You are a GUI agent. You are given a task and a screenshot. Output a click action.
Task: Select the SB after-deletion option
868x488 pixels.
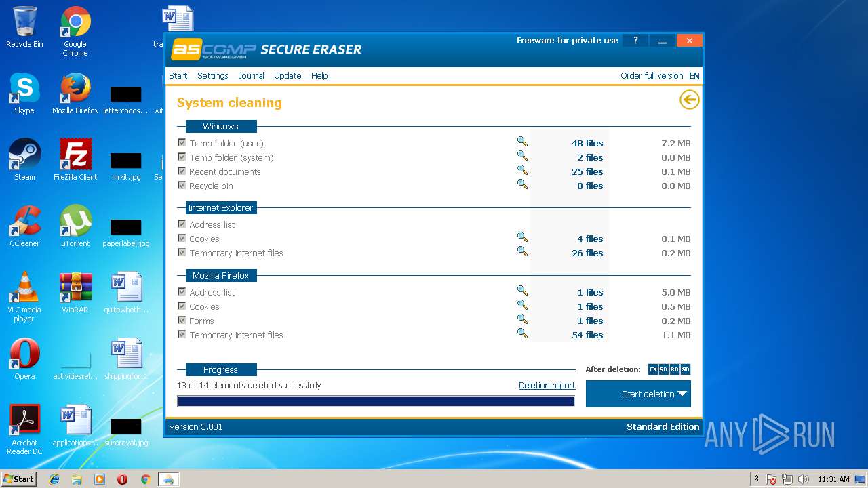pos(686,369)
